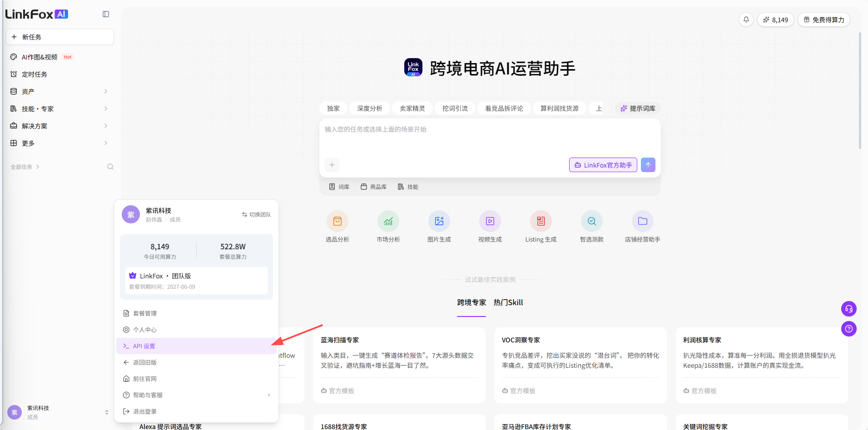
Task: Click 8,149 今日可用算力 value
Action: [x=160, y=247]
